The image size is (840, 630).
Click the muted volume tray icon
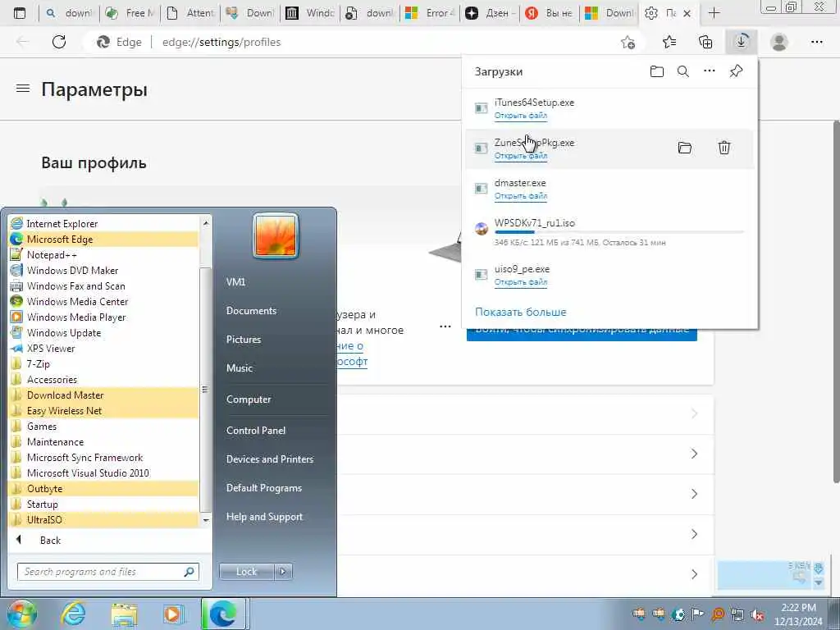tap(757, 614)
